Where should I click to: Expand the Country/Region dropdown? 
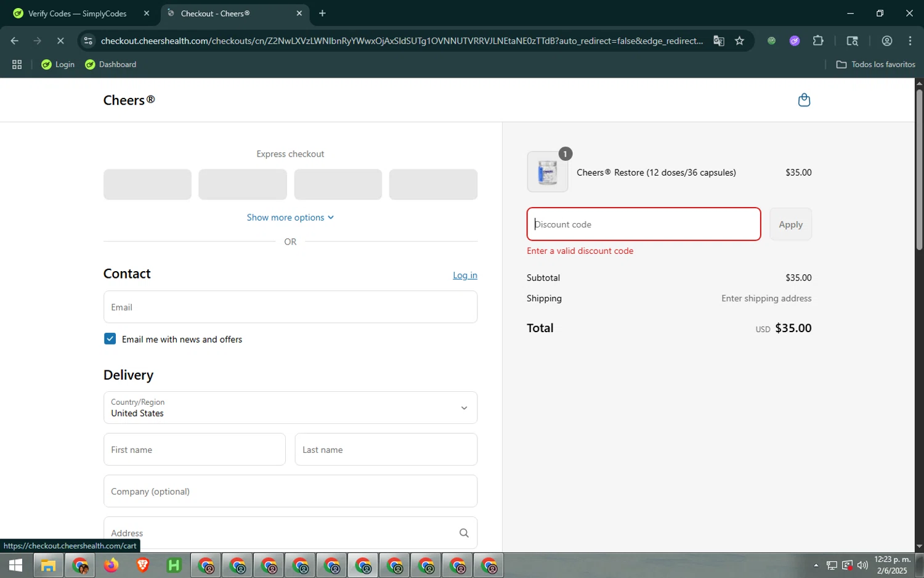pos(290,407)
